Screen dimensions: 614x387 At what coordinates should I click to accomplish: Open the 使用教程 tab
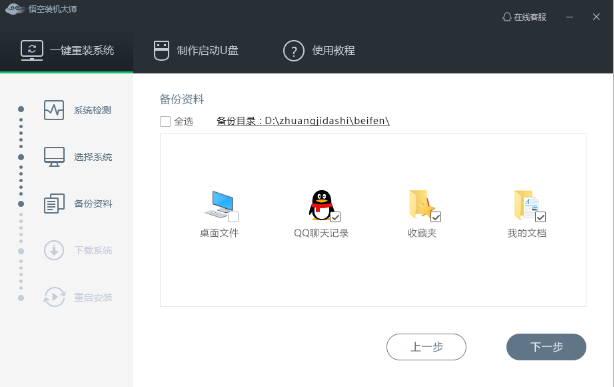(319, 51)
